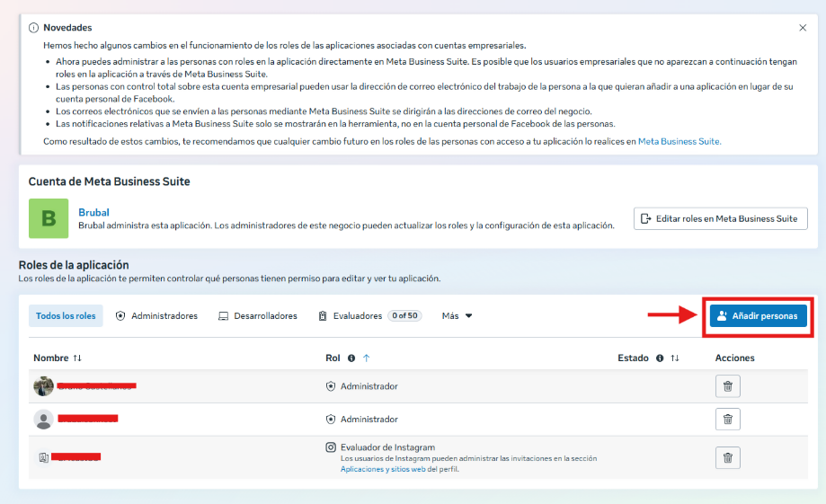Toggle Rol column sort arrow

[x=367, y=358]
